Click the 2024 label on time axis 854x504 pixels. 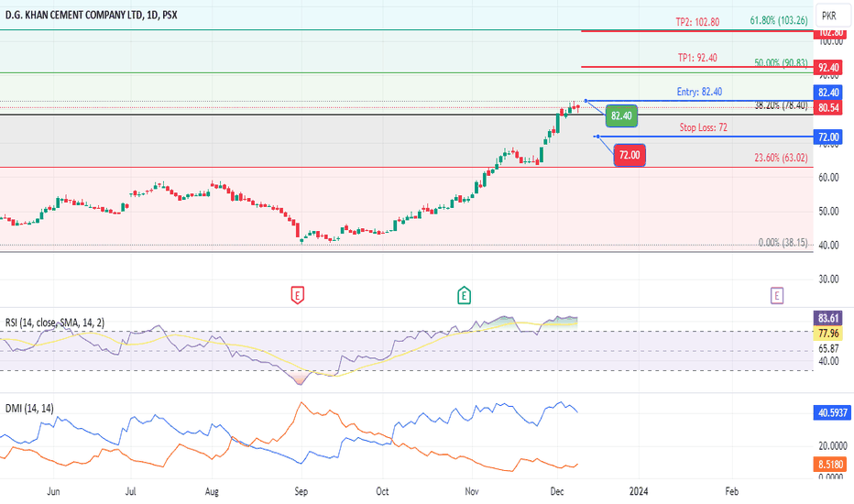tap(639, 491)
